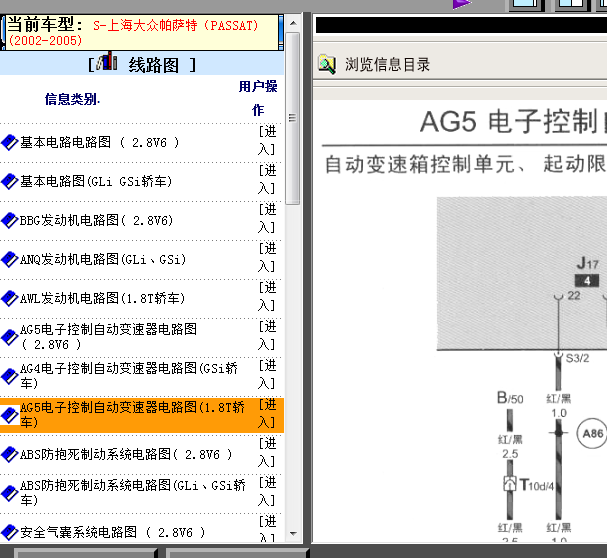Click the 用户操作 column header
This screenshot has height=558, width=607.
pos(258,98)
